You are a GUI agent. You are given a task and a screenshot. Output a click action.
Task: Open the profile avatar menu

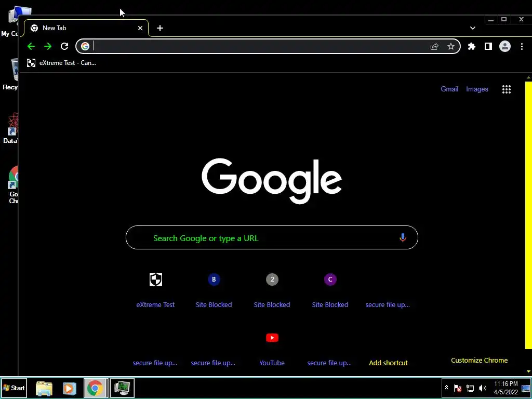505,46
